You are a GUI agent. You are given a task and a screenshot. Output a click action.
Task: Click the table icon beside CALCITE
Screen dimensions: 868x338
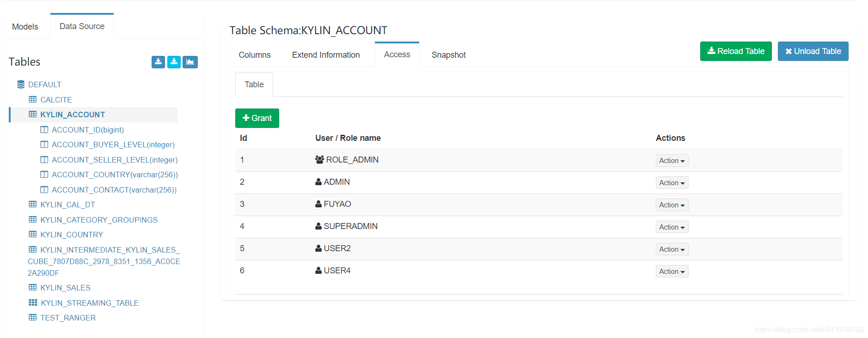(33, 99)
